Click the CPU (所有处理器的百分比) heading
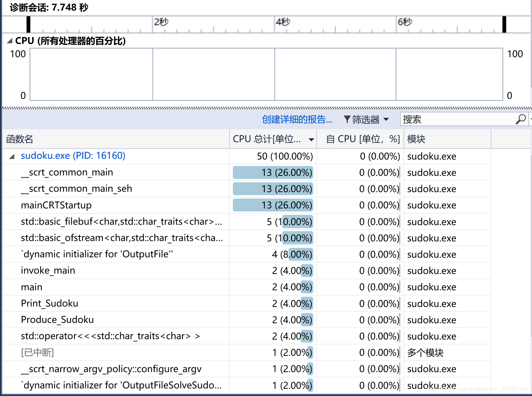Screen dimensions: 532x396 click(x=70, y=41)
